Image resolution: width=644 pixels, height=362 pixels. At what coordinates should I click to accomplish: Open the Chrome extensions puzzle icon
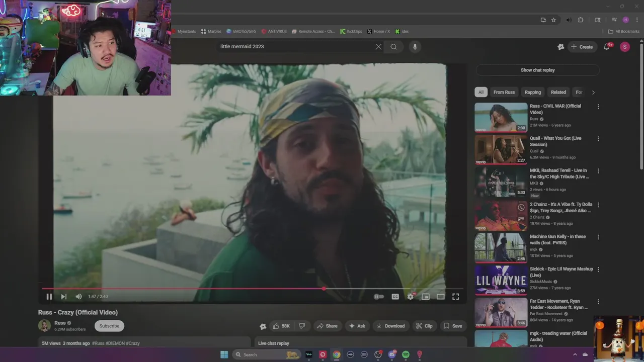click(581, 20)
